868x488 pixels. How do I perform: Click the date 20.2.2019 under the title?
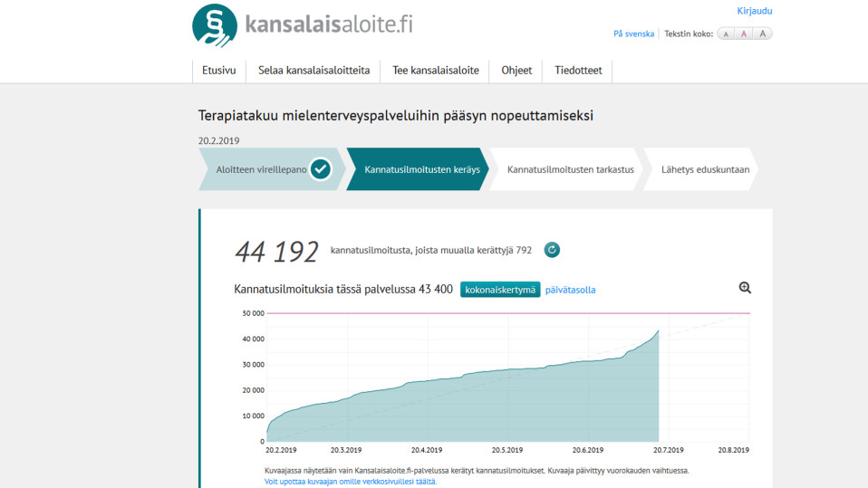pos(218,140)
